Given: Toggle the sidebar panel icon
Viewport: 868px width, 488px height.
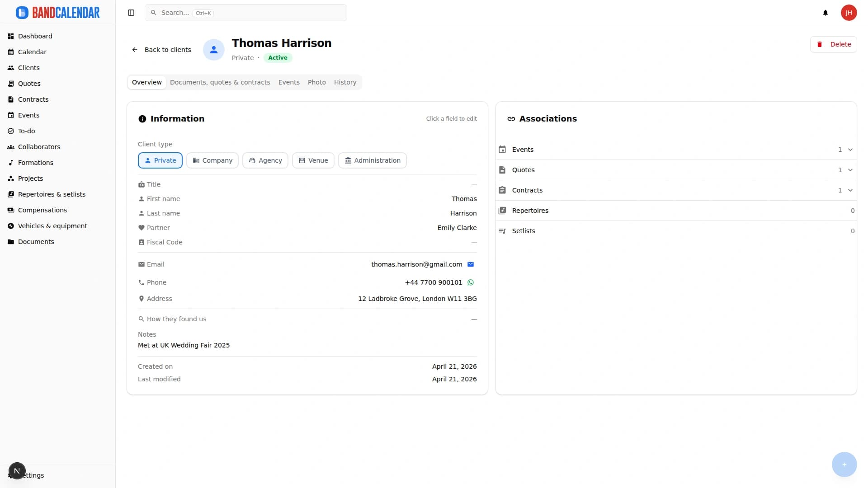Looking at the screenshot, I should point(131,13).
